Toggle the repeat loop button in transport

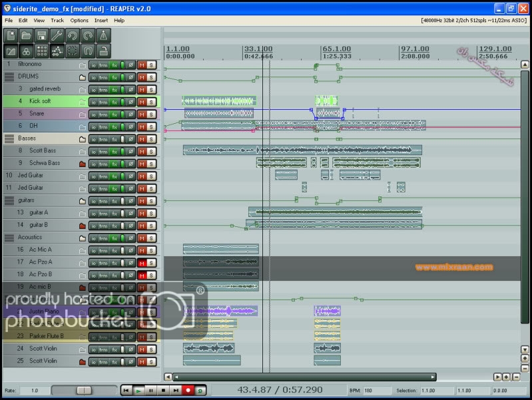pyautogui.click(x=200, y=391)
